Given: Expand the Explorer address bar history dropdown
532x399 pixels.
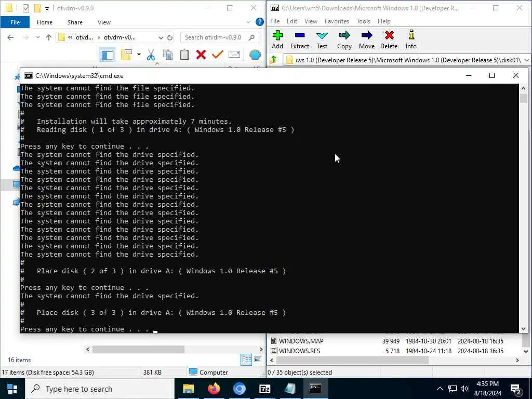Looking at the screenshot, I should coord(161,37).
